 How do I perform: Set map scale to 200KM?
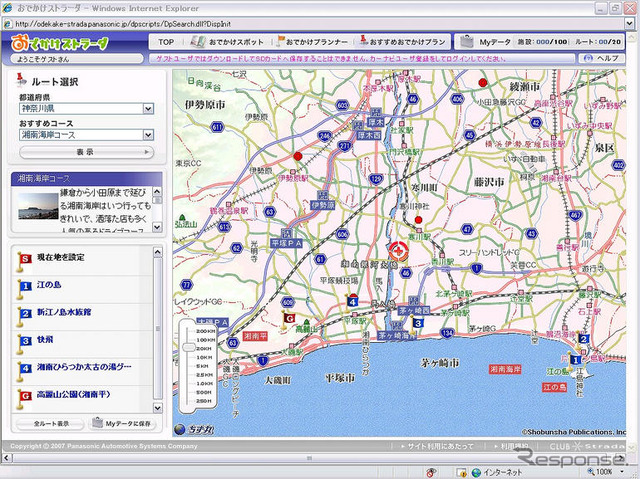[x=205, y=331]
